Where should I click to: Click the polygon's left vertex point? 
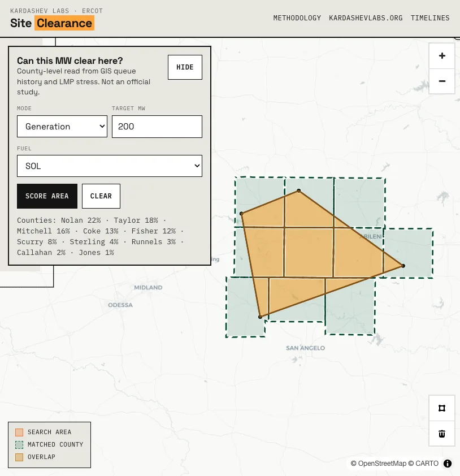241,214
